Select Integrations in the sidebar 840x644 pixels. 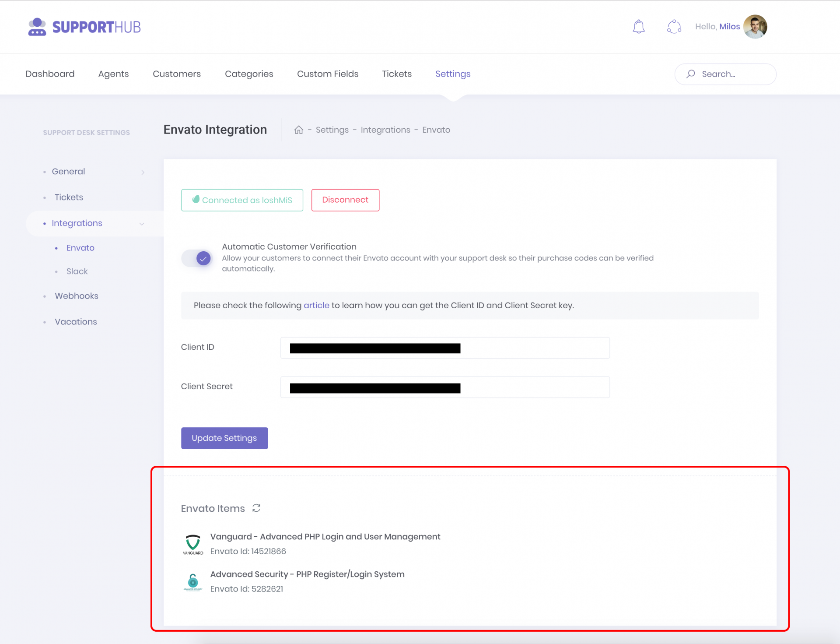pos(77,223)
